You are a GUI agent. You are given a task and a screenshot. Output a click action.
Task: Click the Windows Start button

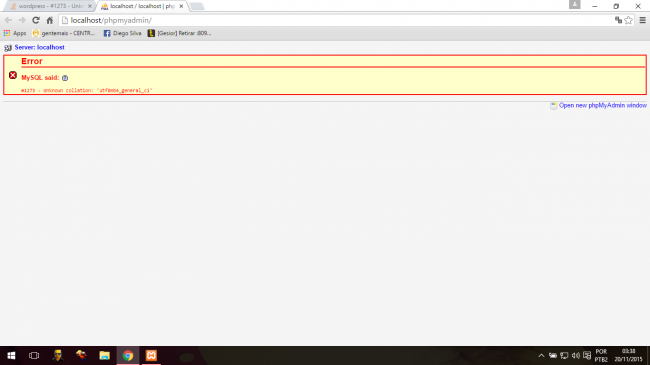coord(11,355)
